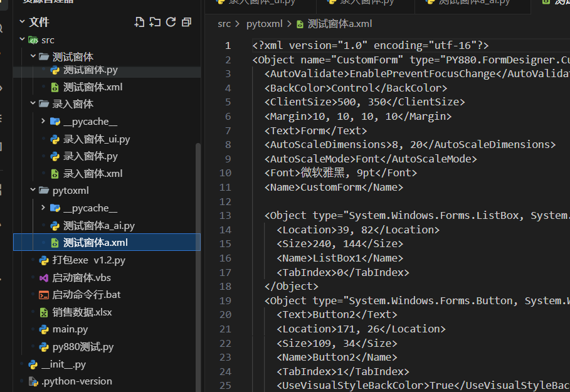Switch to the 测试窗体a_ai.py editor tab

(x=467, y=2)
